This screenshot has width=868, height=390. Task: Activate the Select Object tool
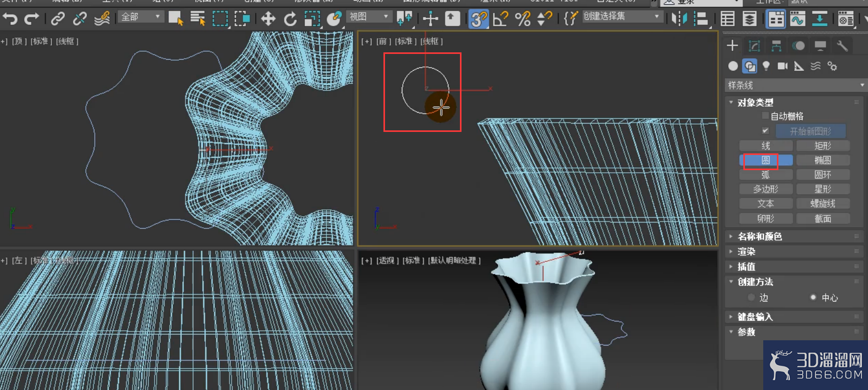point(175,19)
